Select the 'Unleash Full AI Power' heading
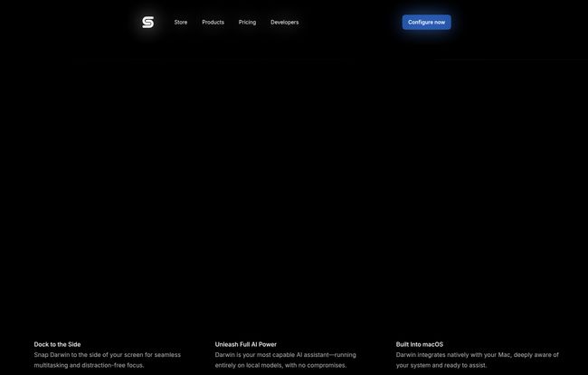 [246, 344]
